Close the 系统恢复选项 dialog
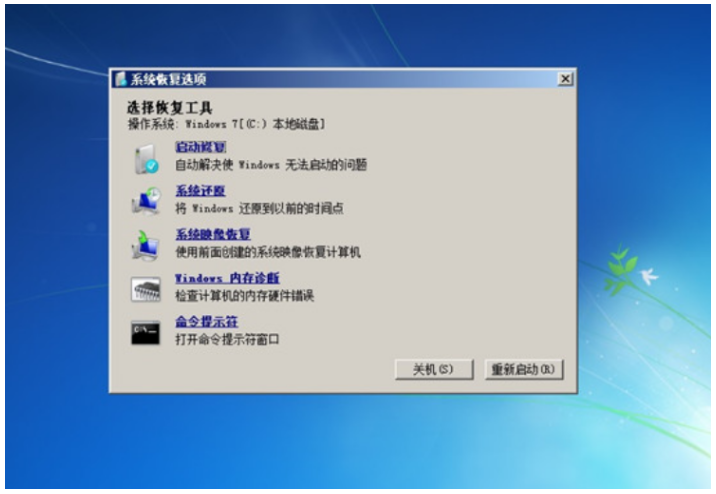This screenshot has height=494, width=716. [x=565, y=79]
